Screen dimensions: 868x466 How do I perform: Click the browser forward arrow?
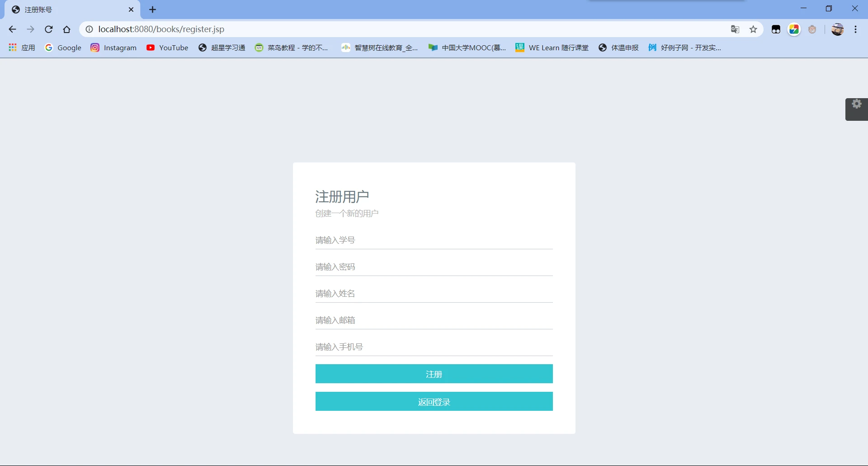30,29
